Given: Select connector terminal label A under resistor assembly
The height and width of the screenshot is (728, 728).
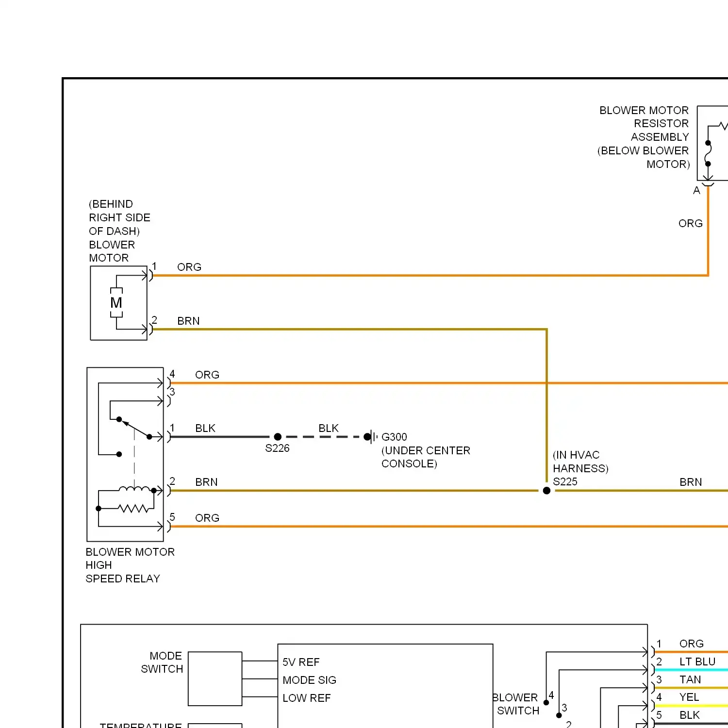Looking at the screenshot, I should pyautogui.click(x=696, y=191).
